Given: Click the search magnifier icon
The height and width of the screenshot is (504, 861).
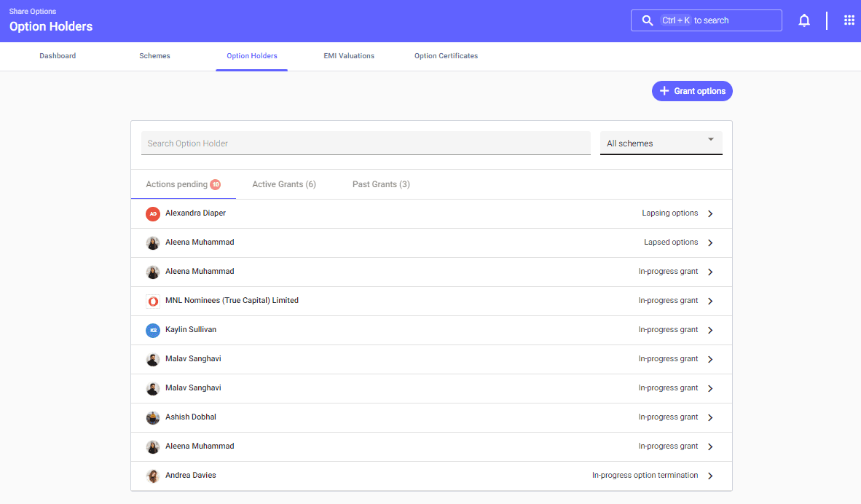Looking at the screenshot, I should 648,20.
